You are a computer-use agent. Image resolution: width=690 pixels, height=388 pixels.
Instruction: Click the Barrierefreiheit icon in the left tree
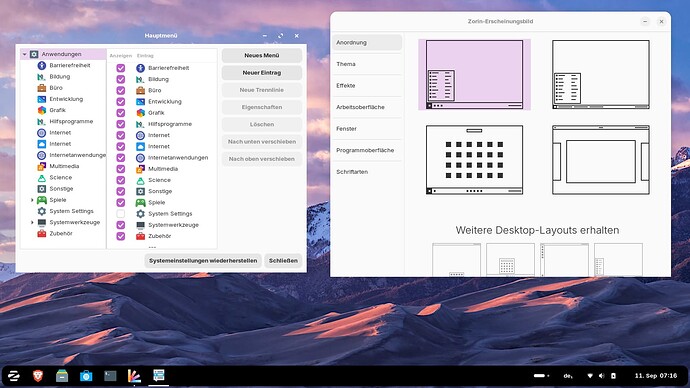pos(41,65)
